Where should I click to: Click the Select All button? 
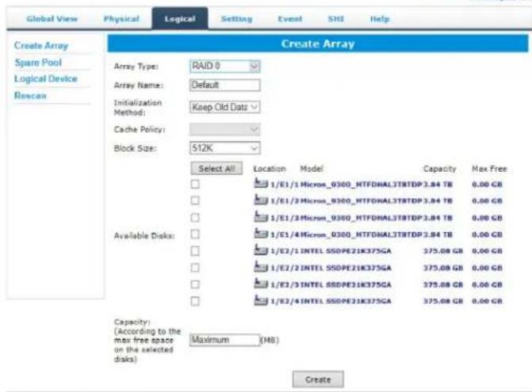point(216,169)
